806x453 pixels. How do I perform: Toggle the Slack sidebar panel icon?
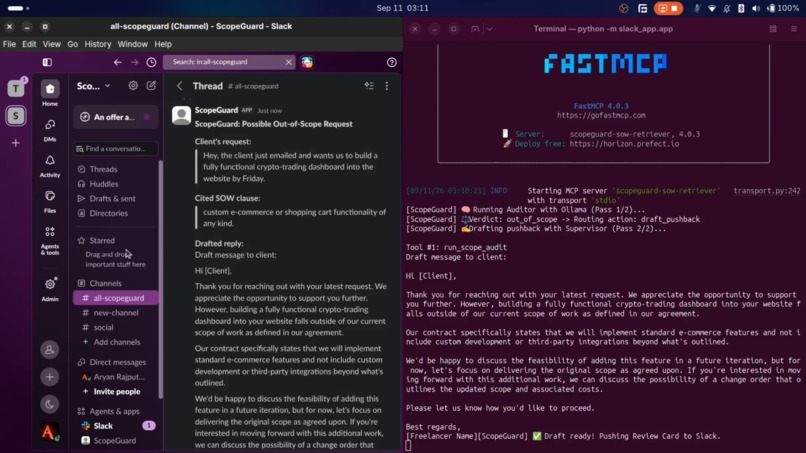point(47,62)
